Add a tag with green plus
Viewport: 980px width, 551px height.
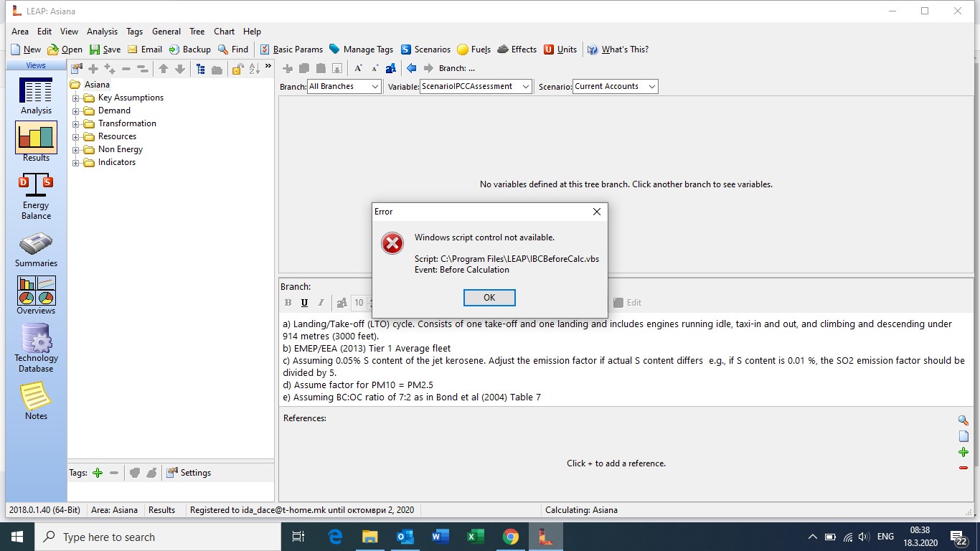[x=98, y=473]
